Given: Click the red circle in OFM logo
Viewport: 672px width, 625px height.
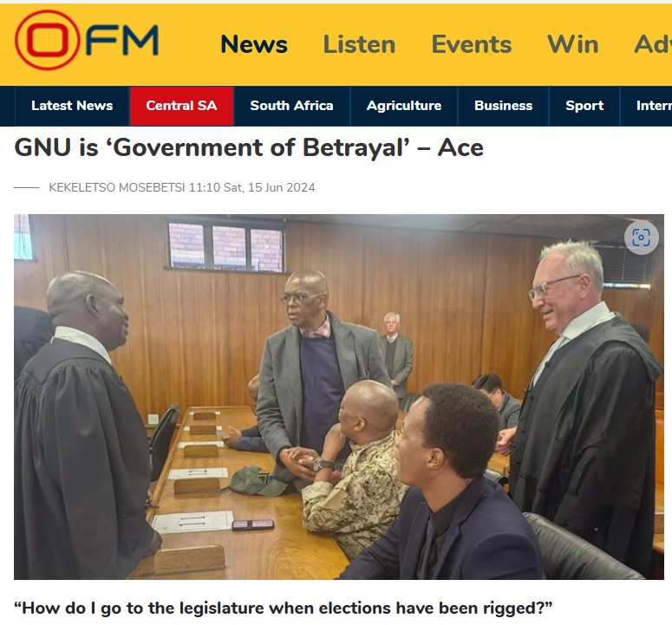Looking at the screenshot, I should [47, 40].
